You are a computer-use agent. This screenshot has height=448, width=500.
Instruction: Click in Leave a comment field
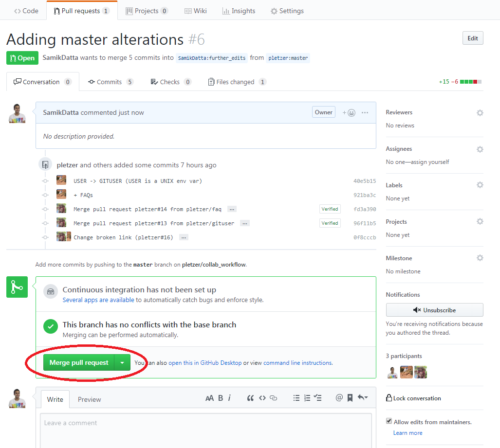[205, 430]
